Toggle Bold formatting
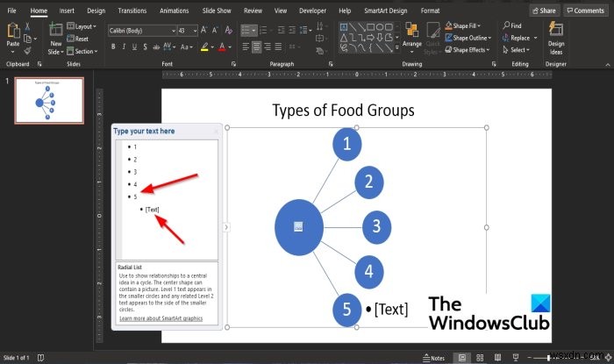Screen dimensions: 614x364 tap(113, 47)
